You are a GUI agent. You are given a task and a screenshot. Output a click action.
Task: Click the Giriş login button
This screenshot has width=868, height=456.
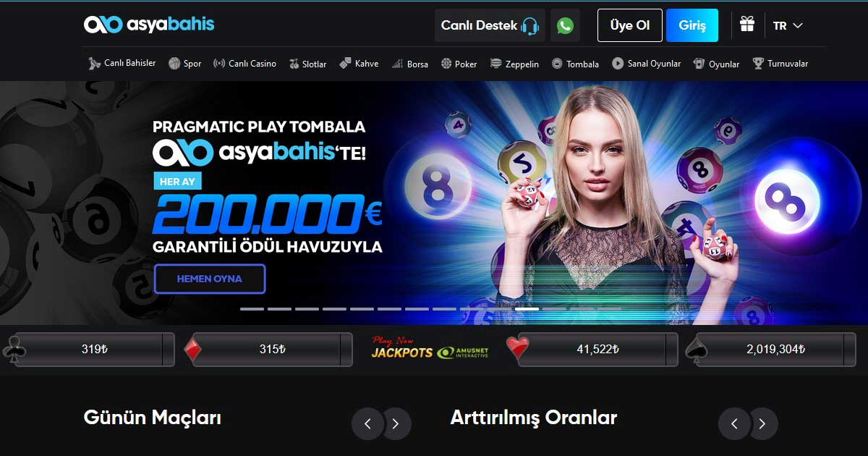coord(692,25)
